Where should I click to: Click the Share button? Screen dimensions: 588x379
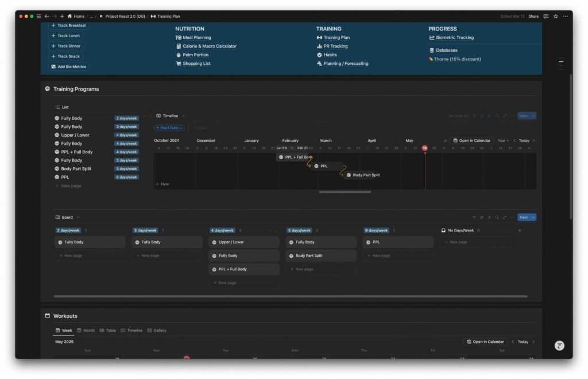click(x=533, y=16)
